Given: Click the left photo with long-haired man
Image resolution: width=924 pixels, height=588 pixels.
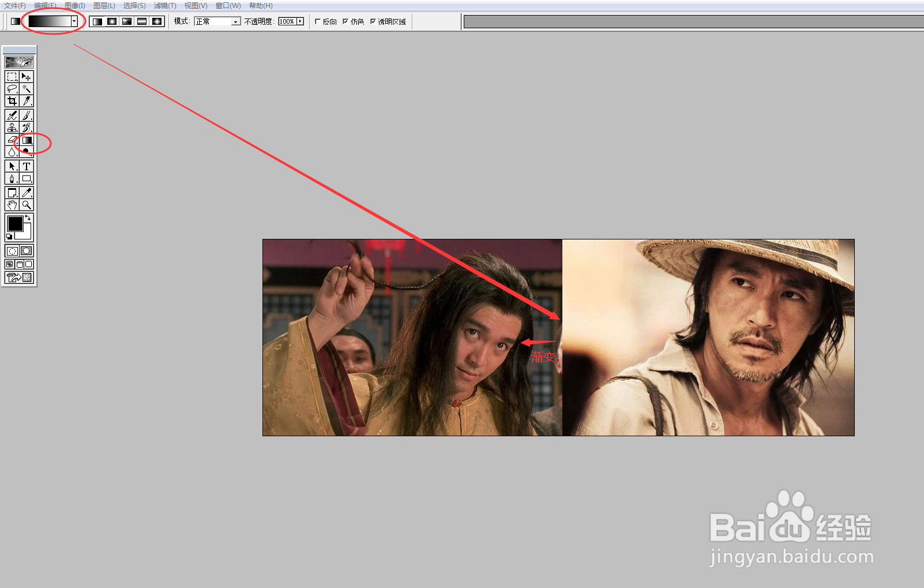Looking at the screenshot, I should (x=412, y=338).
